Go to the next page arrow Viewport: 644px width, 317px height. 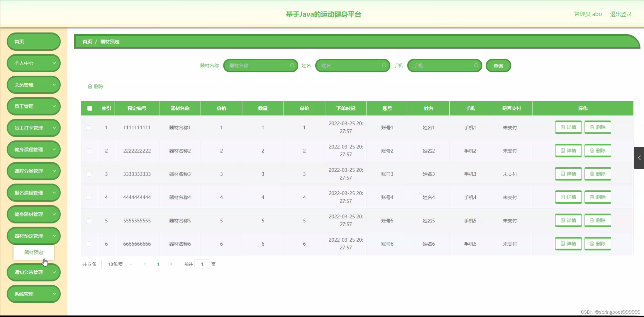click(171, 264)
